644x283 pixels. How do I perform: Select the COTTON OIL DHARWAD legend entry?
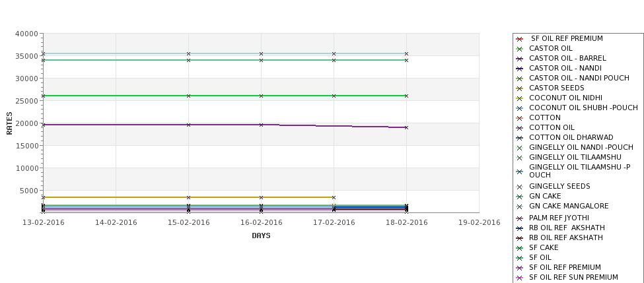[571, 137]
